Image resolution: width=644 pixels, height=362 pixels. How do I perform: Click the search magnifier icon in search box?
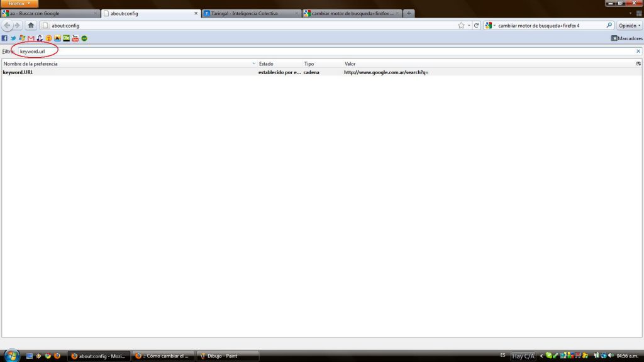click(609, 26)
